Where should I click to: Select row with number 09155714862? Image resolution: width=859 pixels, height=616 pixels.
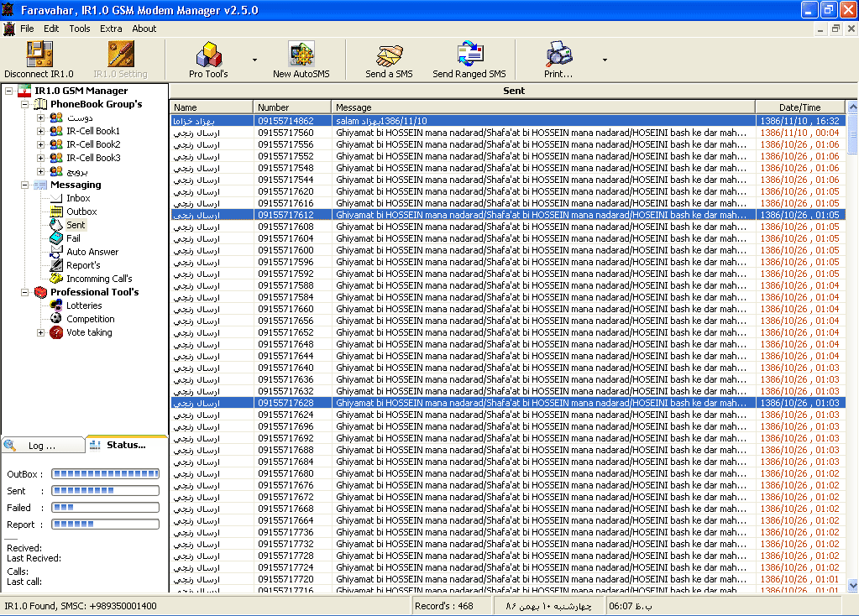tap(508, 121)
